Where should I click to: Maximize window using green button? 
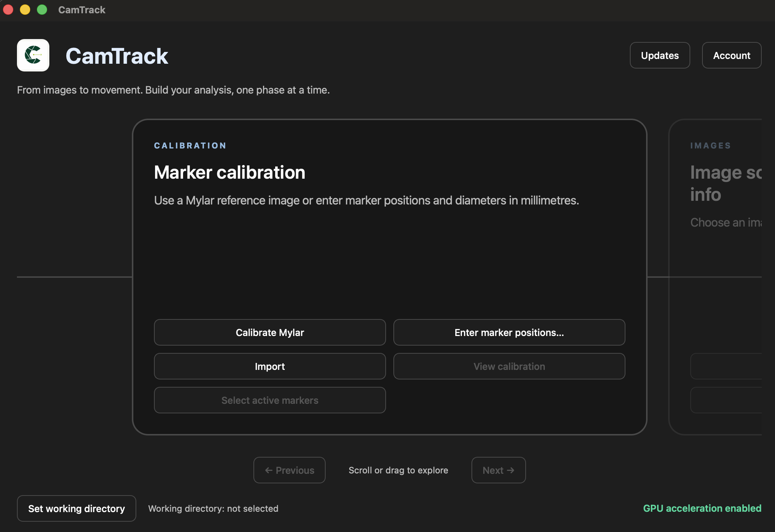[42, 10]
